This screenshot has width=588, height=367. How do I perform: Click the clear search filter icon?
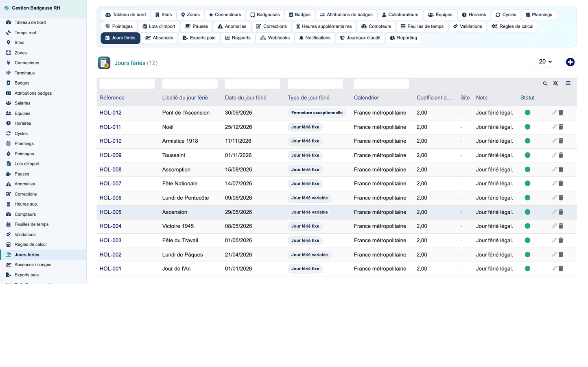click(x=556, y=83)
